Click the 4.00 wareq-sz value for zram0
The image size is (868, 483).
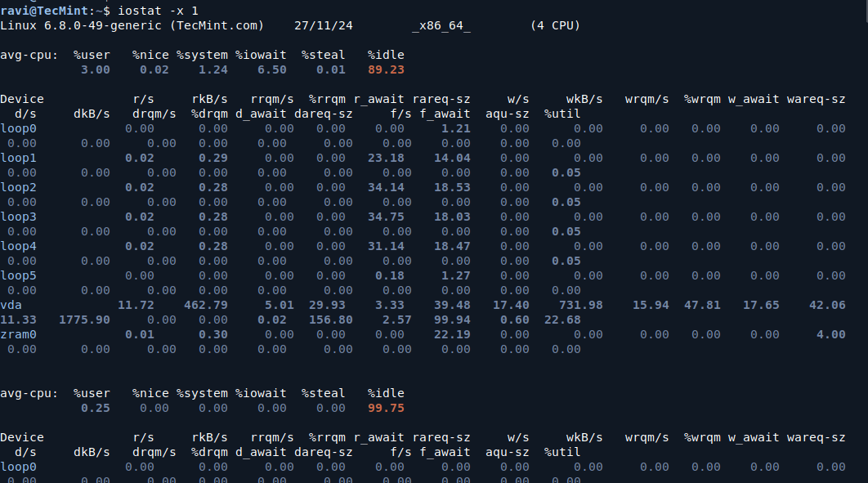click(830, 334)
